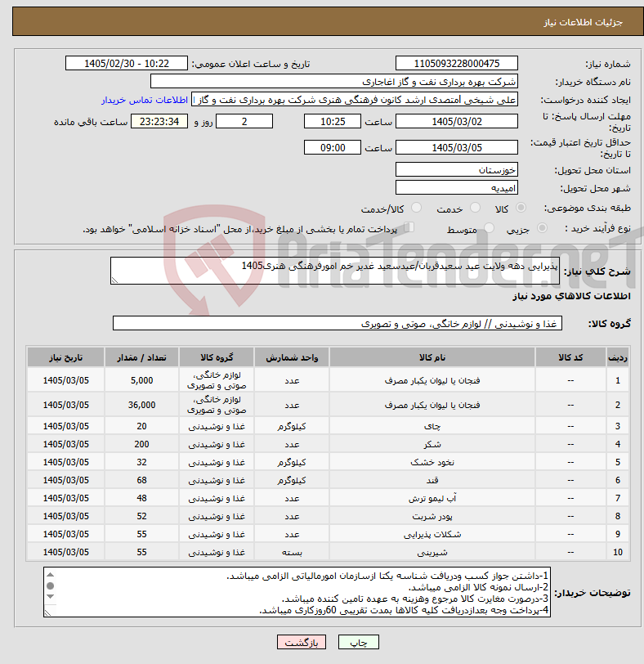Screen dimensions: 644x664
Task: Click the response deadline date 1405/03/02
Action: pos(457,122)
